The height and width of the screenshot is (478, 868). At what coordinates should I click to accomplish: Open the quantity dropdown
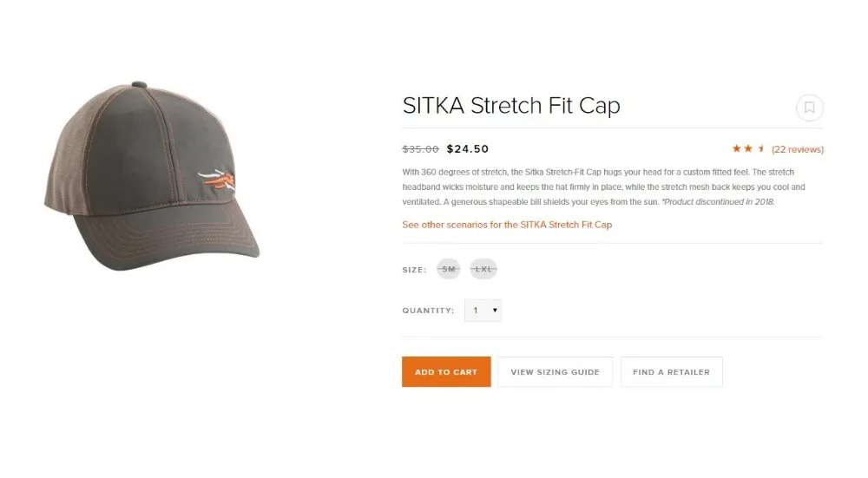point(483,311)
